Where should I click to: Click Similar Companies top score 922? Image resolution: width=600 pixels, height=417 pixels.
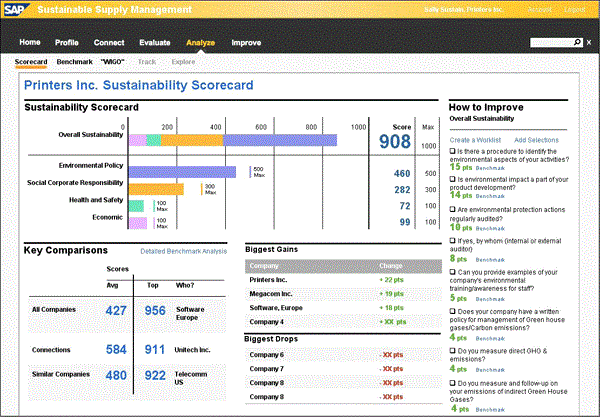point(155,376)
